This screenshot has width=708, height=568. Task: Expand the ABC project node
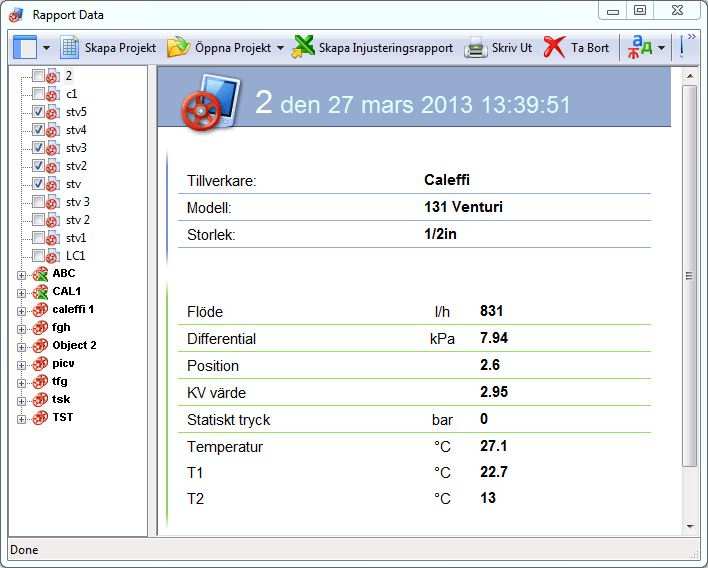click(21, 275)
